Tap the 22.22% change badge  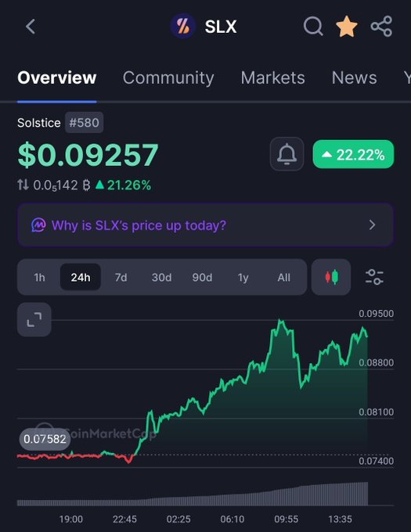click(353, 154)
